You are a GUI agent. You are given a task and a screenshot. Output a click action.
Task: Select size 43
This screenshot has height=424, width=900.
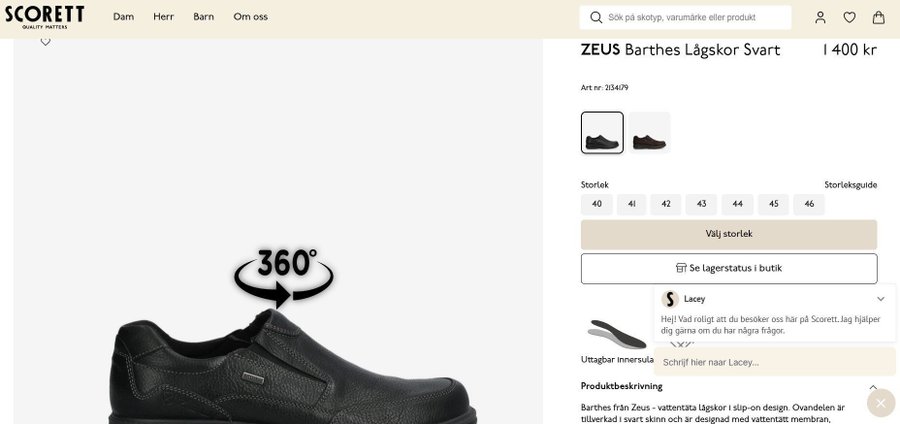point(701,204)
